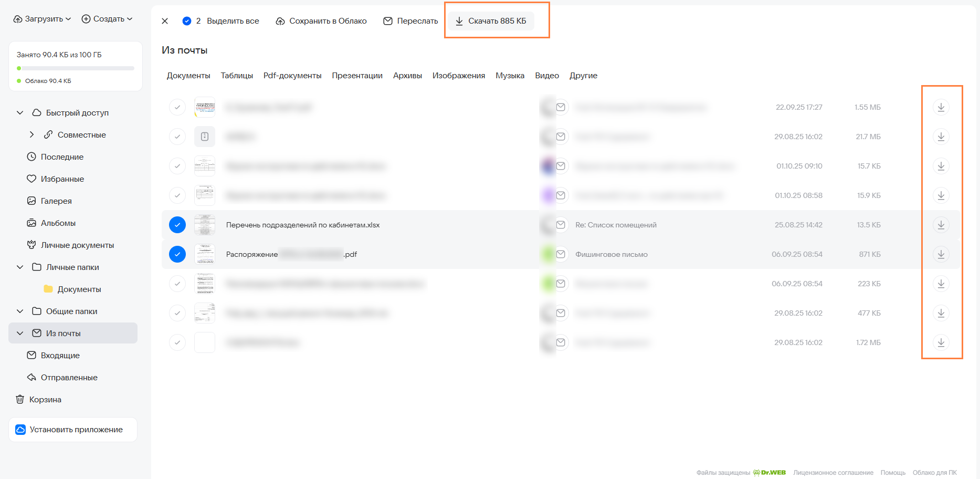Open the Альбомы section
This screenshot has height=479, width=980.
[x=58, y=223]
